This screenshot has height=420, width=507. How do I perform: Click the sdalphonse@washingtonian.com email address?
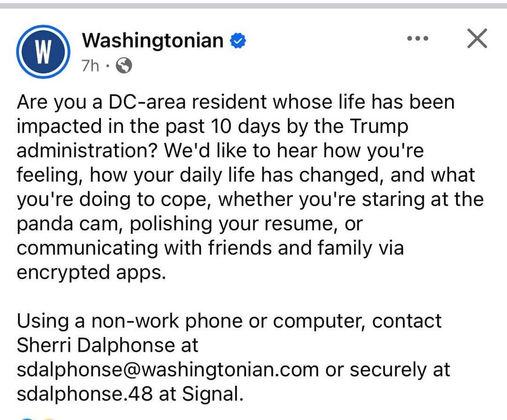pyautogui.click(x=168, y=370)
